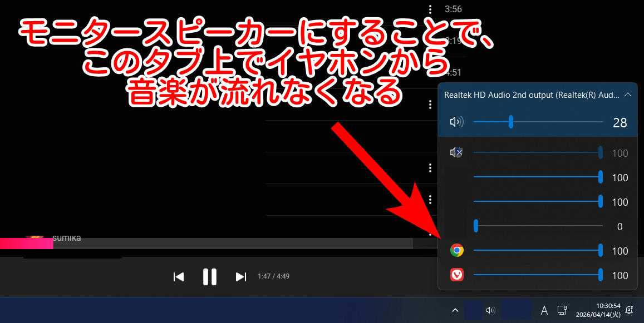The image size is (644, 323).
Task: Click the volume slider set to 0
Action: click(476, 226)
